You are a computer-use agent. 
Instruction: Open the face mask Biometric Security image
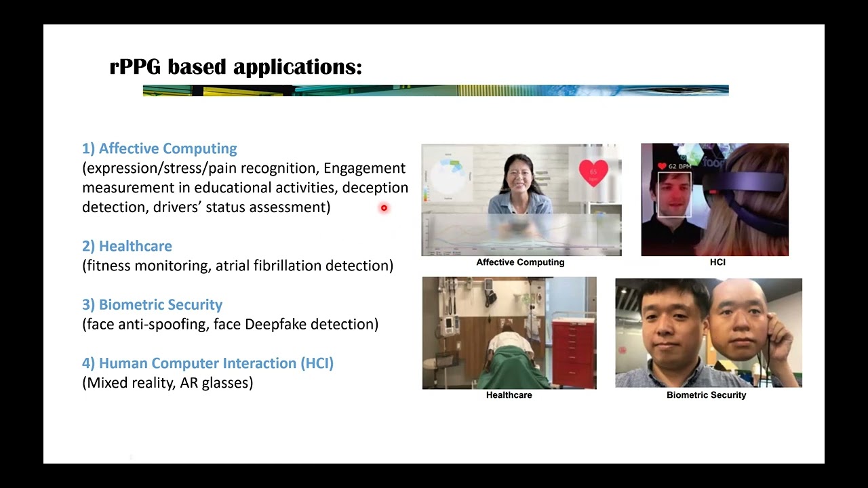pyautogui.click(x=709, y=333)
